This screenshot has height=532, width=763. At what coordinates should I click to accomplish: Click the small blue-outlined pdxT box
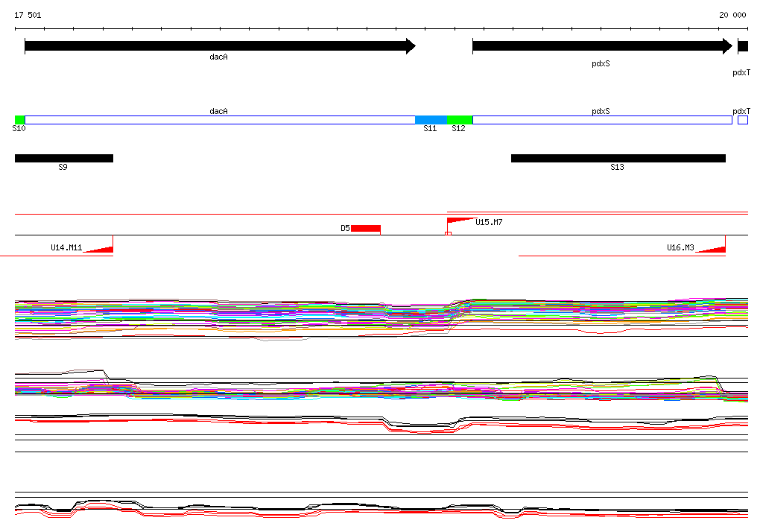pos(743,120)
